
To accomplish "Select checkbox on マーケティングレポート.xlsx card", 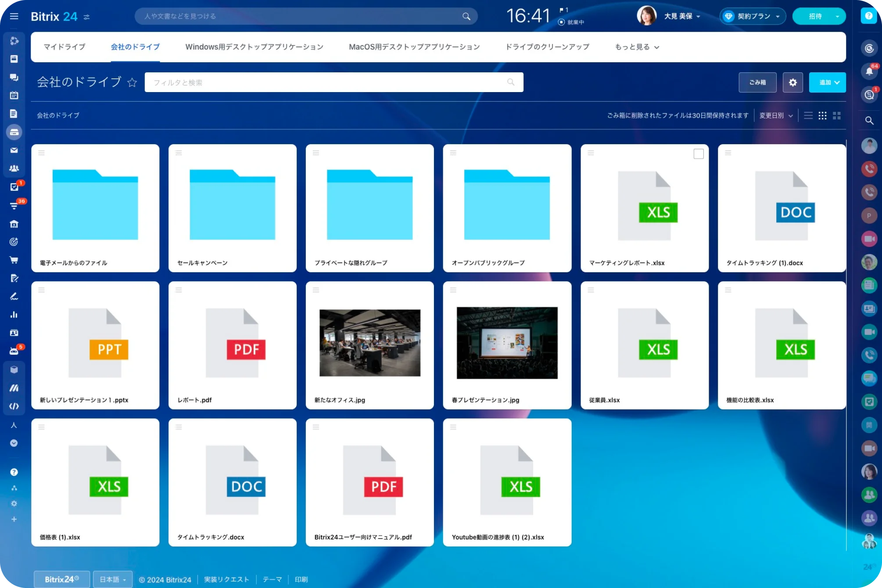I will [699, 154].
